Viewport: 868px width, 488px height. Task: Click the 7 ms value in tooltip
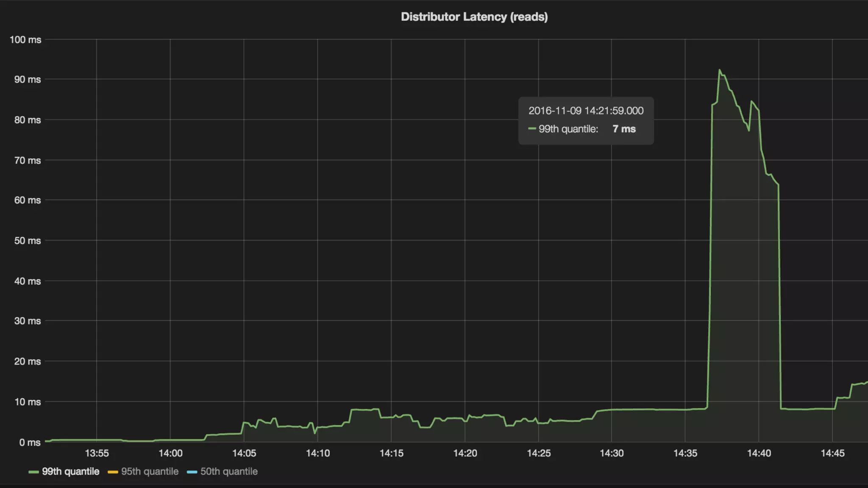point(624,129)
